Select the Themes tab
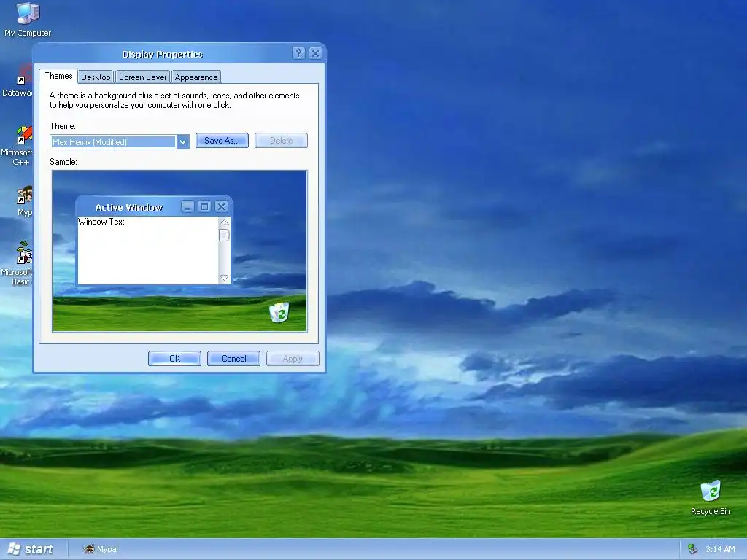 58,76
